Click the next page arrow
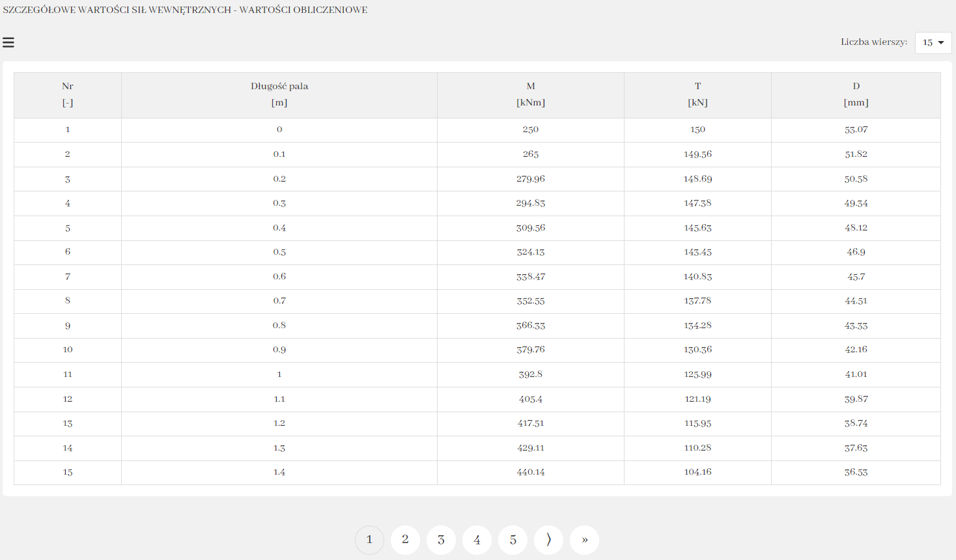 pyautogui.click(x=548, y=540)
